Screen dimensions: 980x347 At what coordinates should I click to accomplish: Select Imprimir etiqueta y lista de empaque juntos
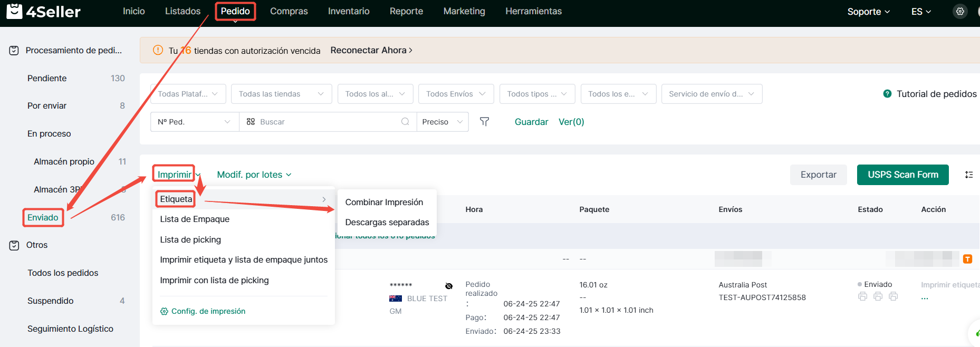click(x=244, y=259)
